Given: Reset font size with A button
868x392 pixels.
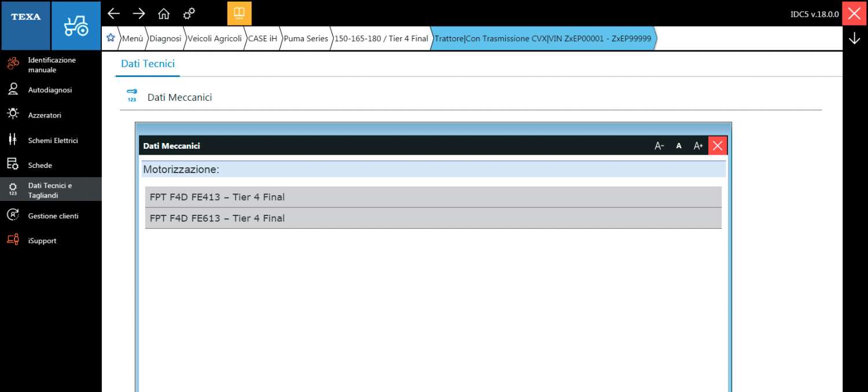Looking at the screenshot, I should 679,146.
